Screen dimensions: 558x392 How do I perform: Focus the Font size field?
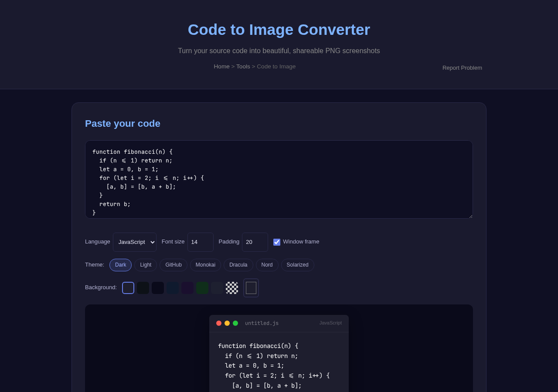tap(201, 242)
